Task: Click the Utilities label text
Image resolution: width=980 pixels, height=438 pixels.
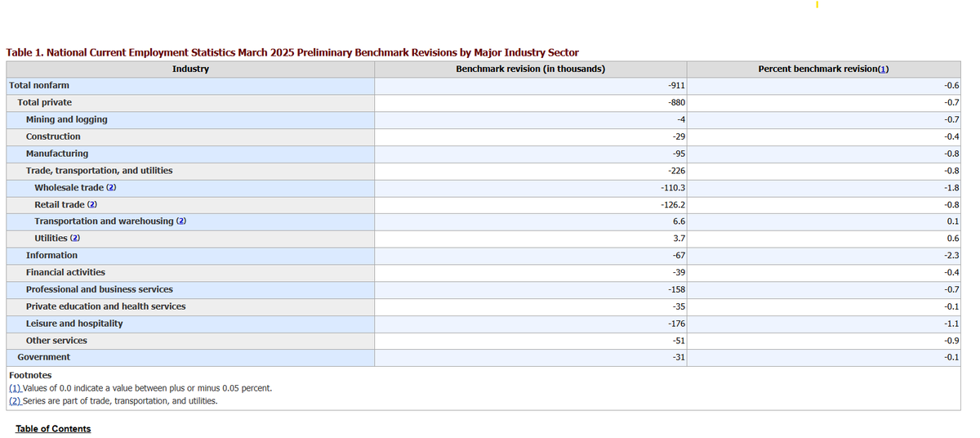Action: click(51, 239)
